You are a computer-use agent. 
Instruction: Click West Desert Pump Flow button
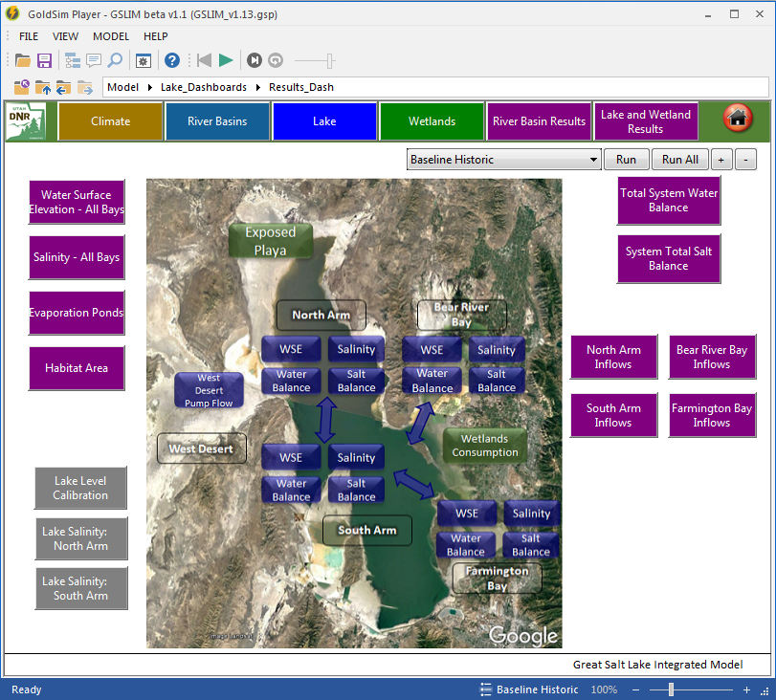point(209,390)
